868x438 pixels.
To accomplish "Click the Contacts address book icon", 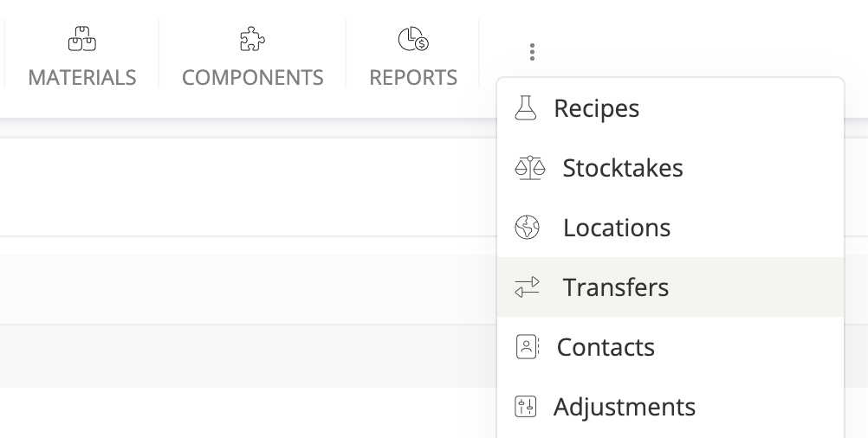I will 527,347.
